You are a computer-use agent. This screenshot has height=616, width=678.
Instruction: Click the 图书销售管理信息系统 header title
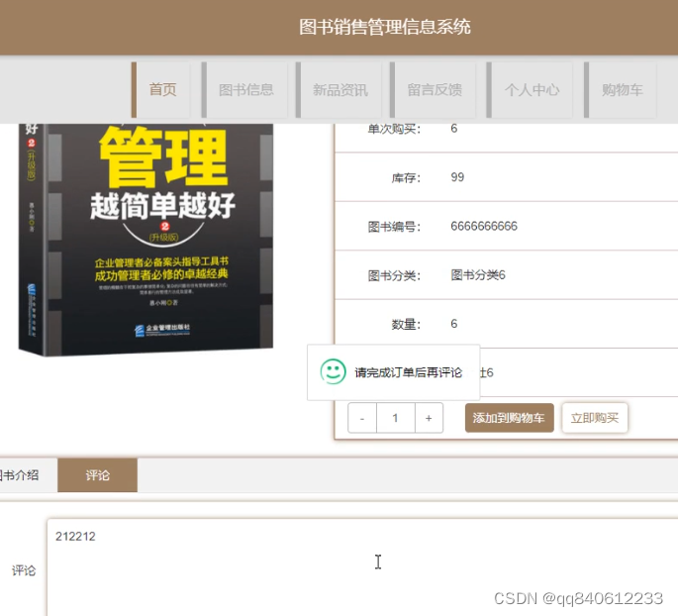tap(384, 27)
